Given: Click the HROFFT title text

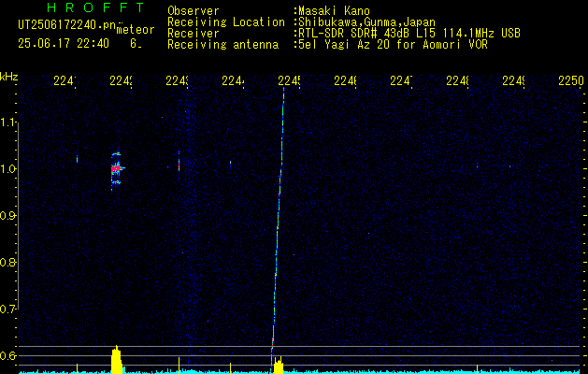Looking at the screenshot, I should coord(96,7).
